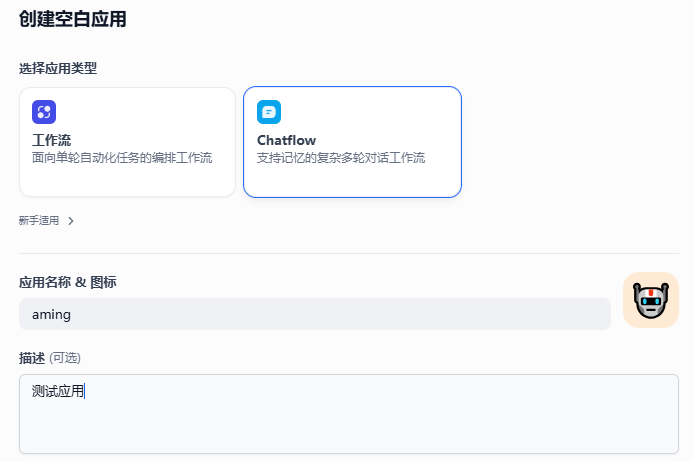
Task: Click the (可选) optional hint text
Action: (65, 358)
